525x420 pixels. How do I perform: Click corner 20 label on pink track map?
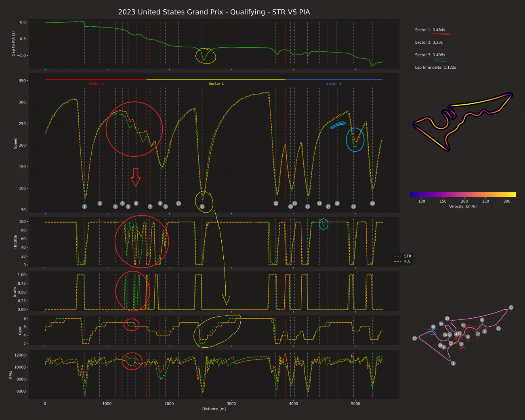[x=414, y=338]
